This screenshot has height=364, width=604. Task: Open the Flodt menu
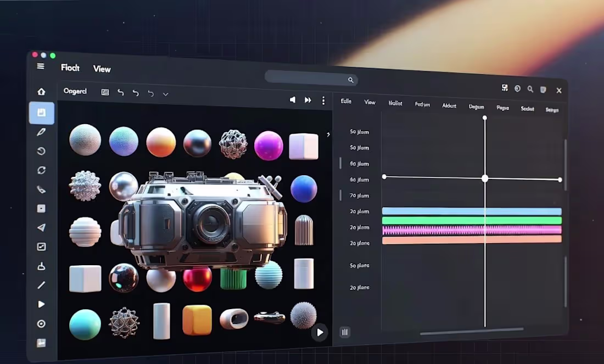point(70,68)
